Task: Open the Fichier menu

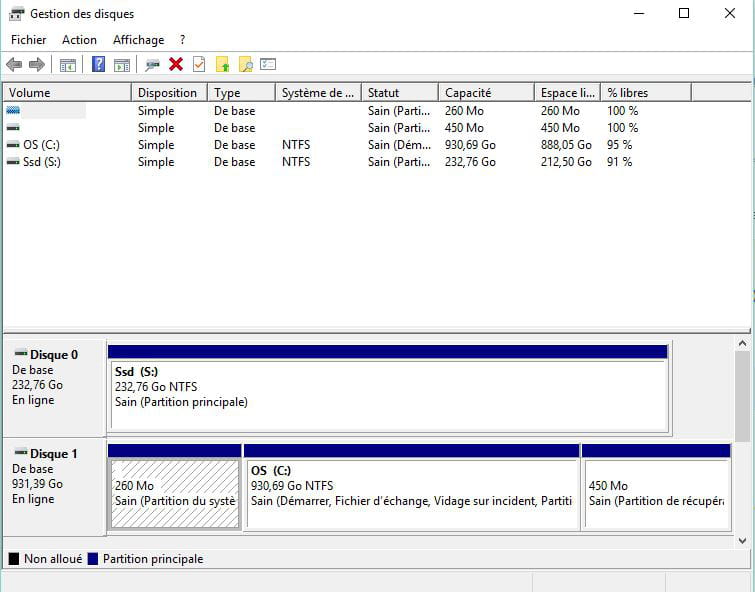Action: [29, 40]
